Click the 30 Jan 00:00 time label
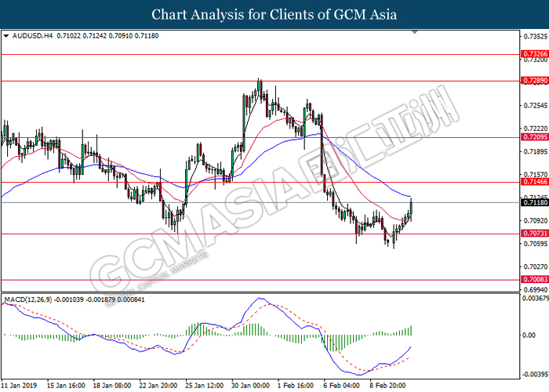 point(251,386)
